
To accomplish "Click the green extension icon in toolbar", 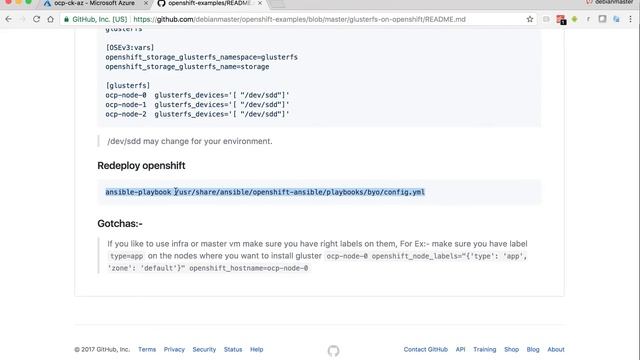I will click(x=574, y=19).
